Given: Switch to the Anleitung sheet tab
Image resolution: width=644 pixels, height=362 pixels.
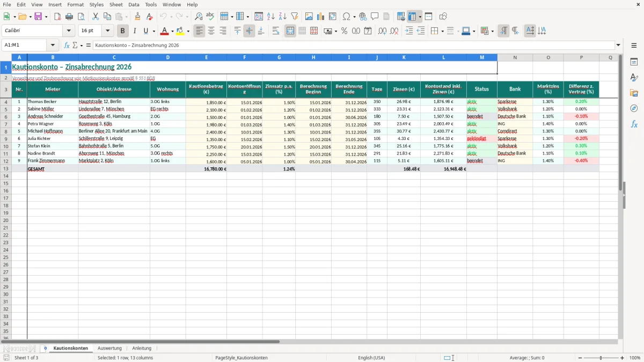Looking at the screenshot, I should click(142, 348).
